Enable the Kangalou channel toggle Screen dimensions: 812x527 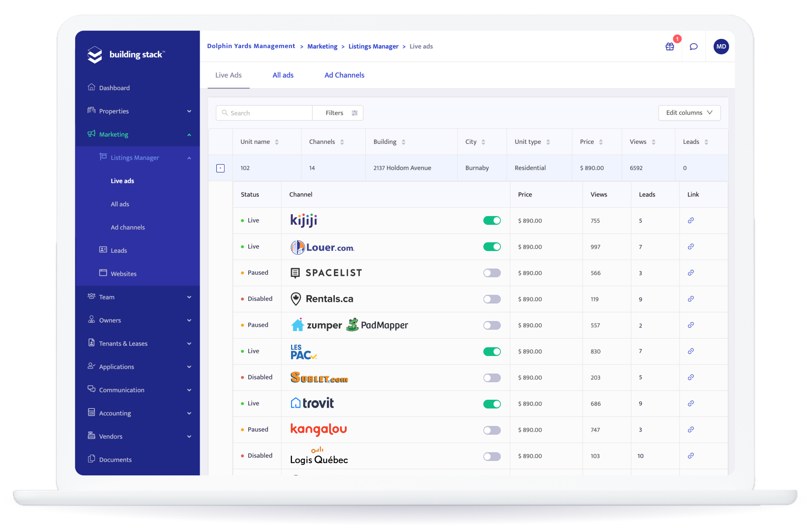pos(492,430)
